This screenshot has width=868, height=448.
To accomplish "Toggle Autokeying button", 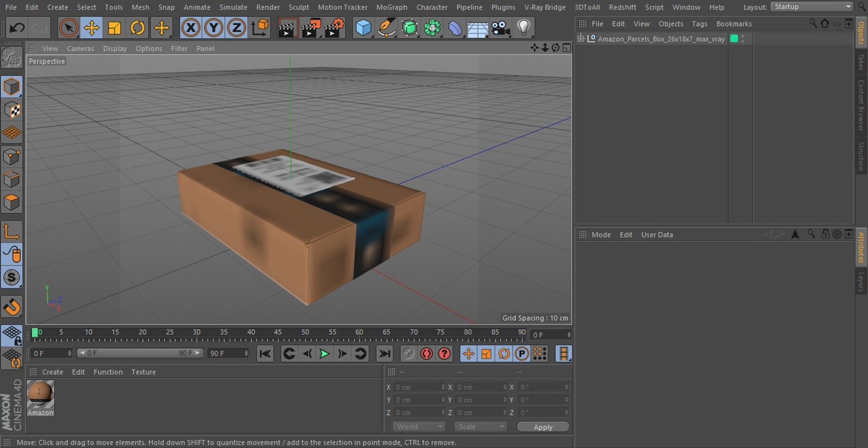I will (x=426, y=354).
